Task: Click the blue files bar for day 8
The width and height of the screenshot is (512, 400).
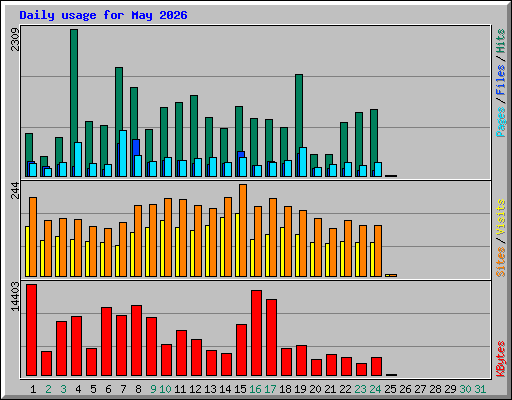Action: point(136,147)
